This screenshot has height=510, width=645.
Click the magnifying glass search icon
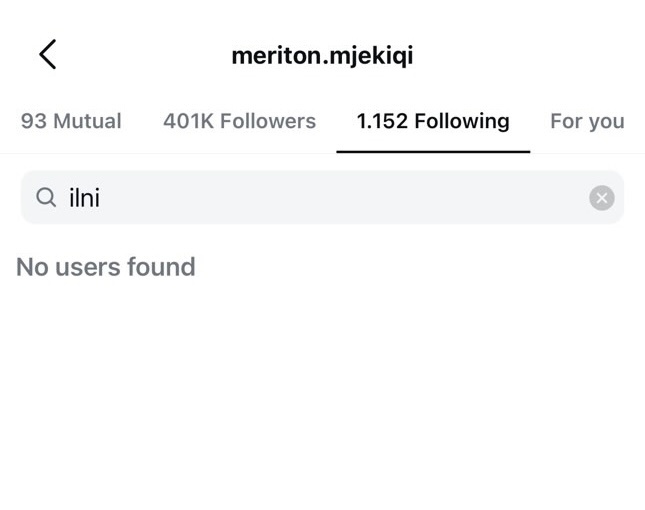[x=46, y=198]
